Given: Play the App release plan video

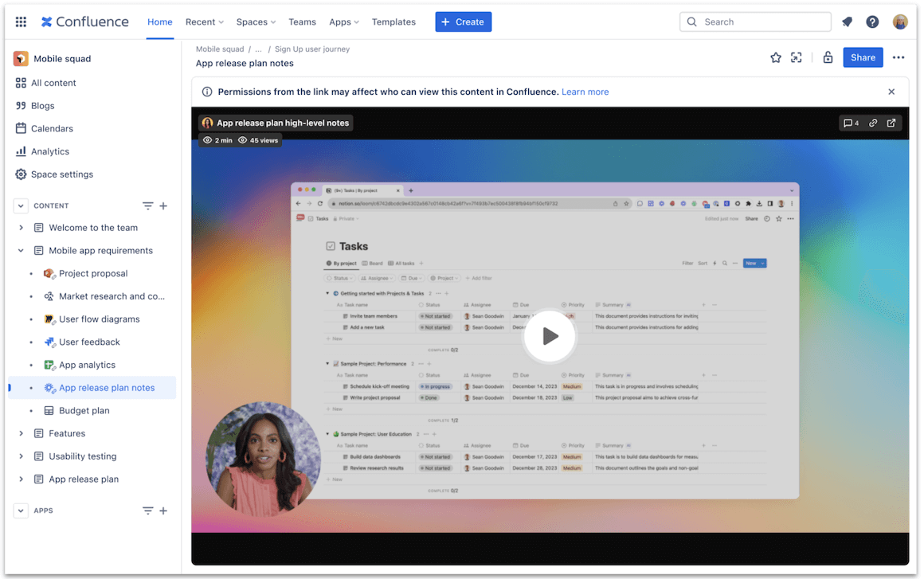Looking at the screenshot, I should click(x=550, y=335).
